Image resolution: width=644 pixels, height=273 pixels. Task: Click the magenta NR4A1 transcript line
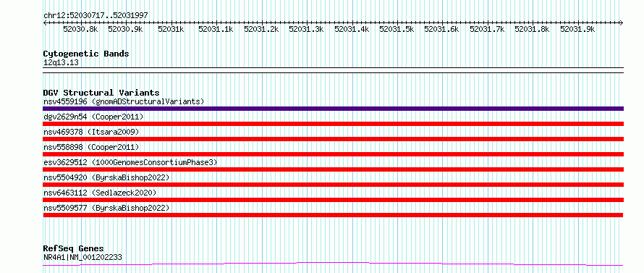pyautogui.click(x=333, y=264)
